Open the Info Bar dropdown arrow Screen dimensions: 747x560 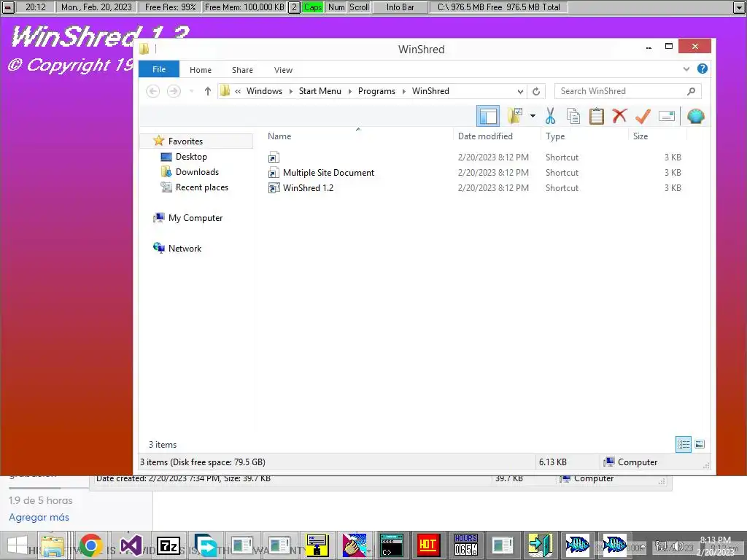click(740, 7)
